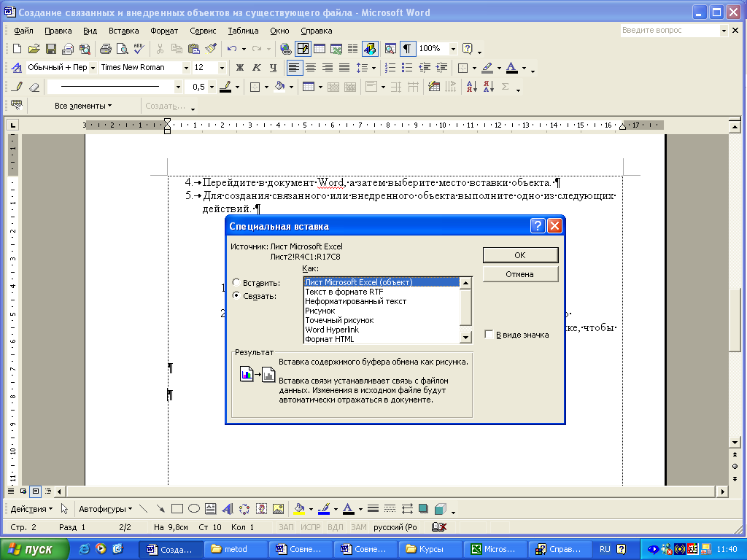Select the Rectangle drawing tool
This screenshot has width=747, height=560.
point(177,509)
